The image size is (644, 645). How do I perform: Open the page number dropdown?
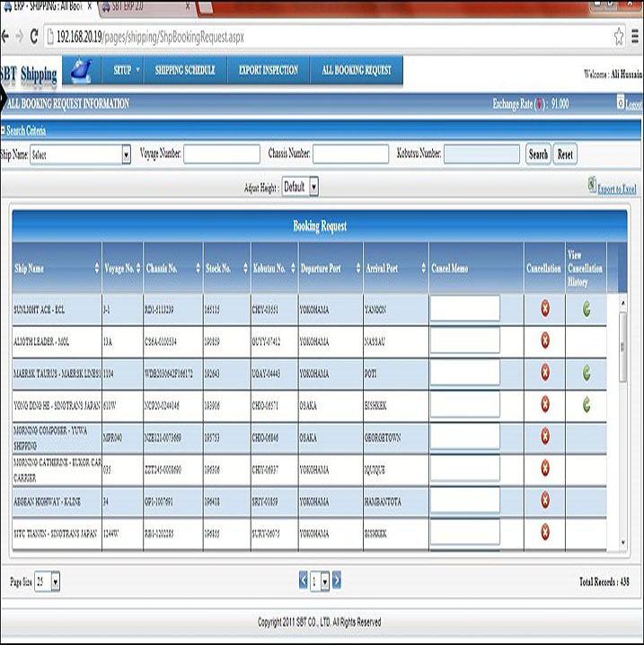[x=325, y=581]
